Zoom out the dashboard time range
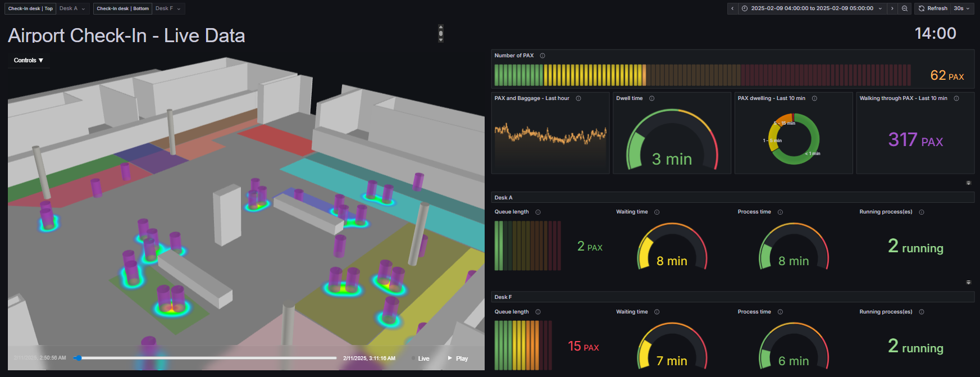The height and width of the screenshot is (377, 980). click(x=904, y=8)
